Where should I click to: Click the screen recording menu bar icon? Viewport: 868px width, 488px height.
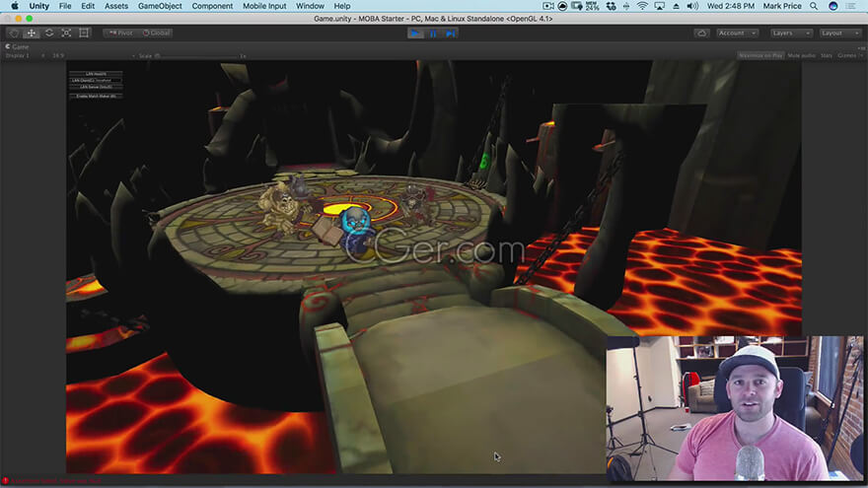click(548, 6)
